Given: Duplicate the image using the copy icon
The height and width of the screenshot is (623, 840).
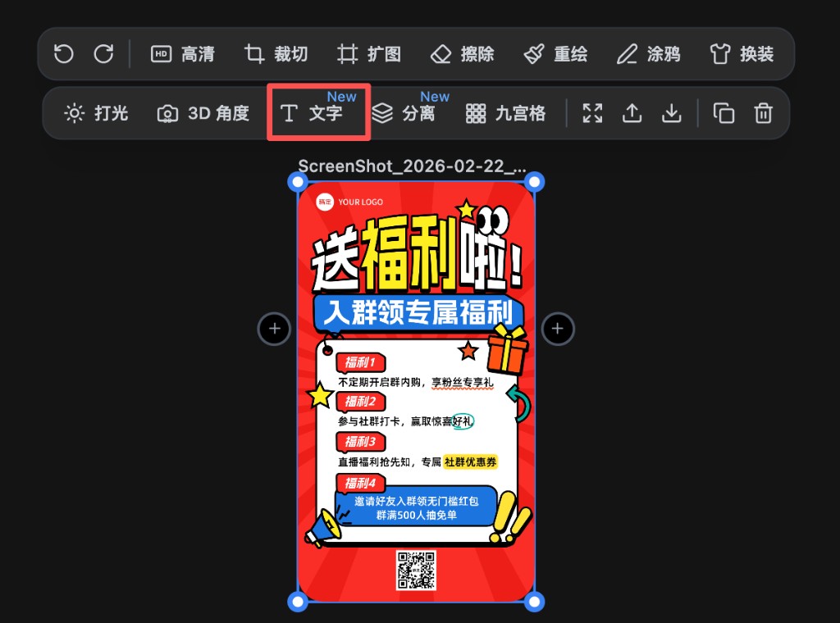Looking at the screenshot, I should tap(723, 114).
